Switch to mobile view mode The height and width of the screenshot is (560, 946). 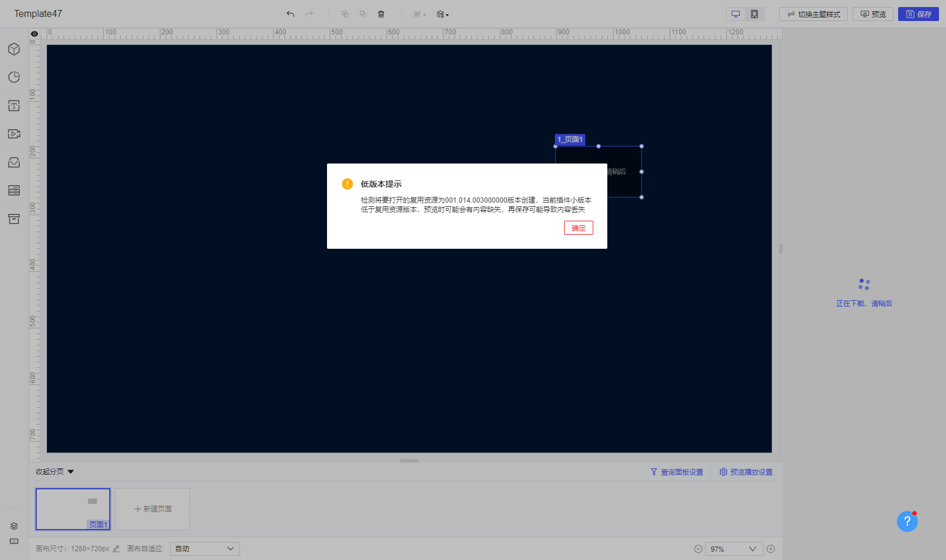[754, 14]
